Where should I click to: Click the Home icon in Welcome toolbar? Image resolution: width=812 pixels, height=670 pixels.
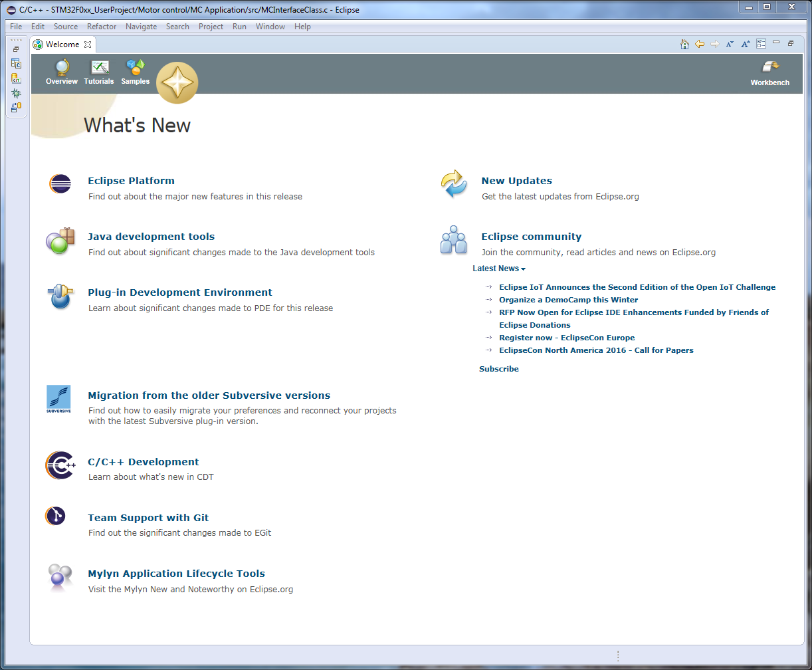684,44
